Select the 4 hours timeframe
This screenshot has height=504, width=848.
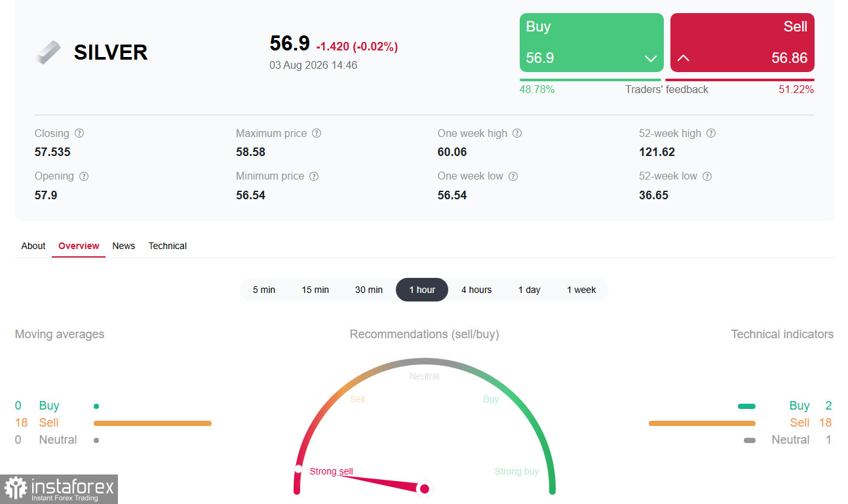point(476,290)
